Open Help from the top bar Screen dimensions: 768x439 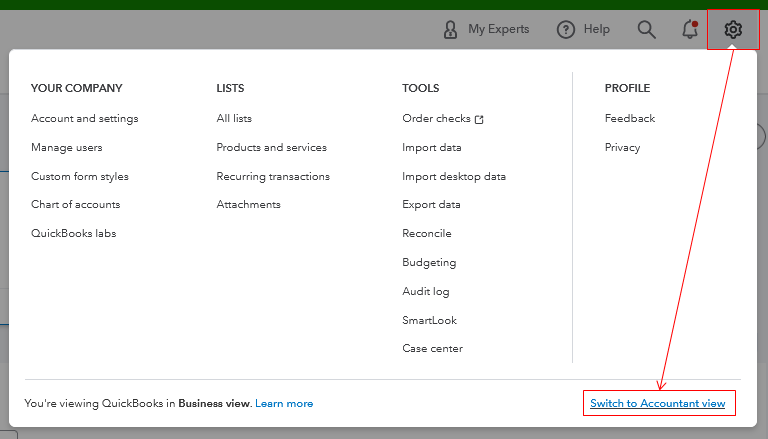[583, 30]
